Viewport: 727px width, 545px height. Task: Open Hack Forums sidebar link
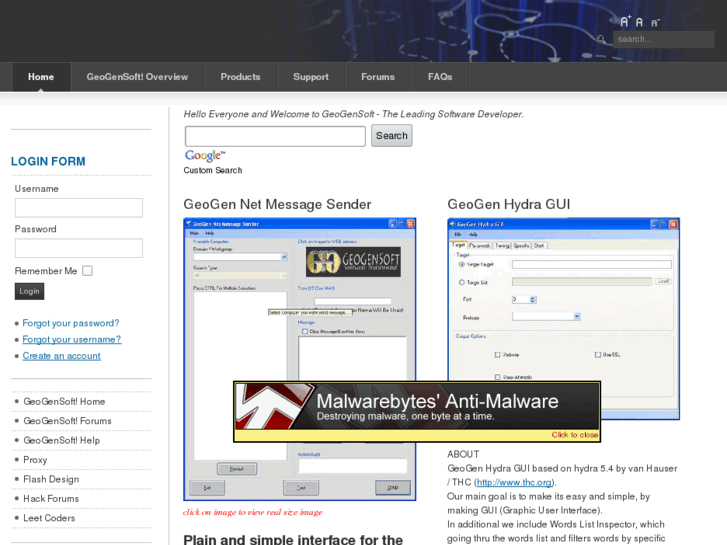[51, 499]
